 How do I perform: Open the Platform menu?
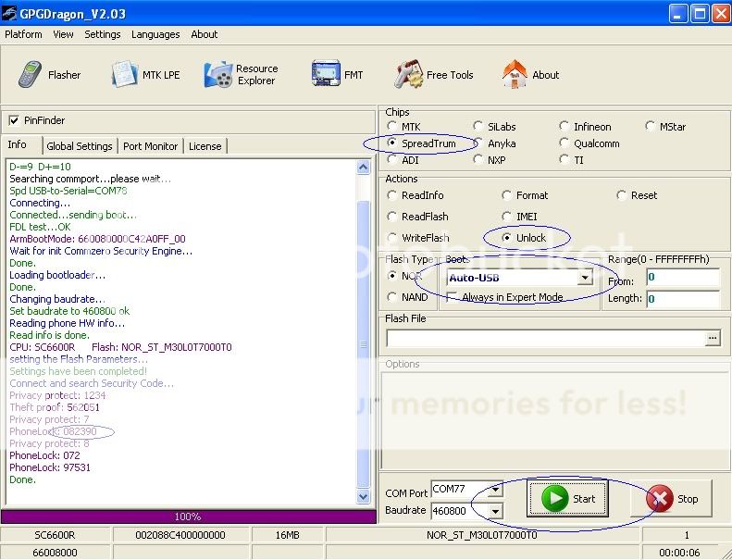[23, 34]
